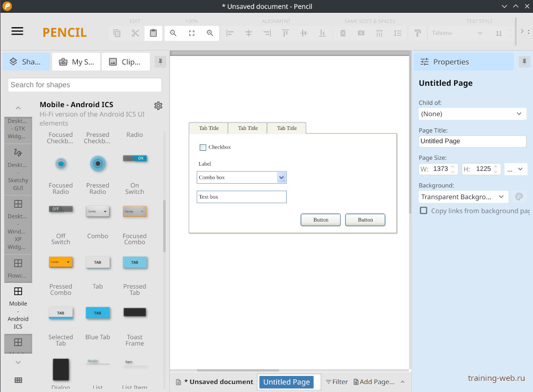Pin the shapes panel

coord(160,61)
